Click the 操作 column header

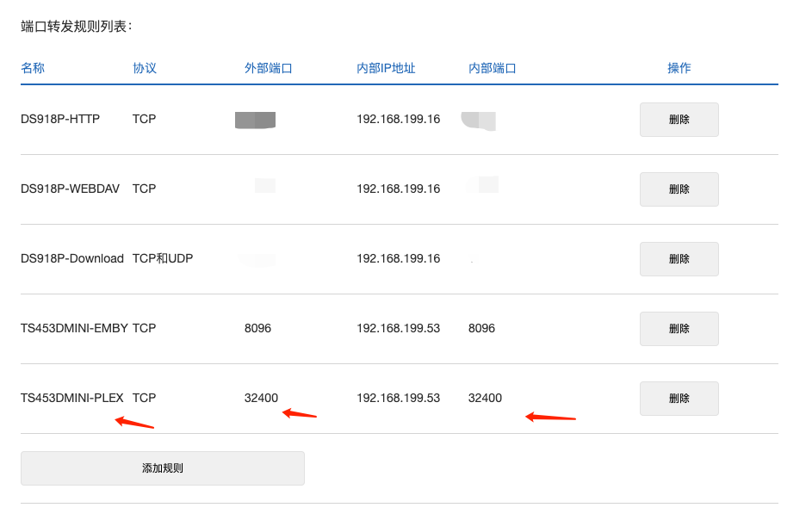pos(679,68)
